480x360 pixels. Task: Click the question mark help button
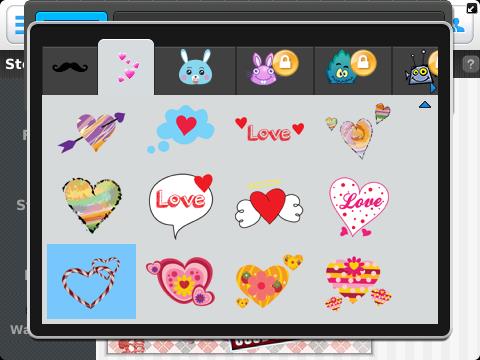(470, 64)
